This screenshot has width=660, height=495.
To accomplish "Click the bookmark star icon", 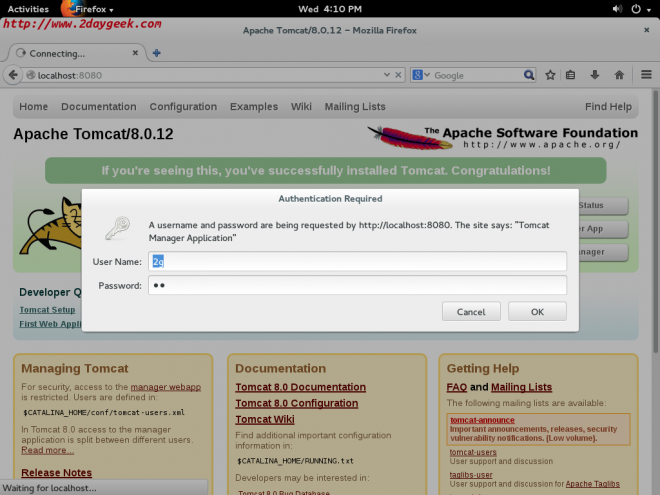I will click(x=548, y=75).
